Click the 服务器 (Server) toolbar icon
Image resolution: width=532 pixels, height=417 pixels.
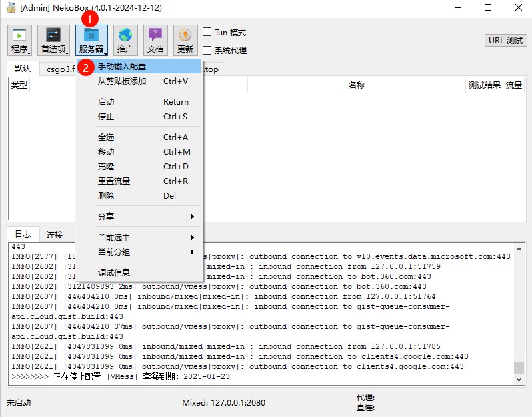coord(91,40)
